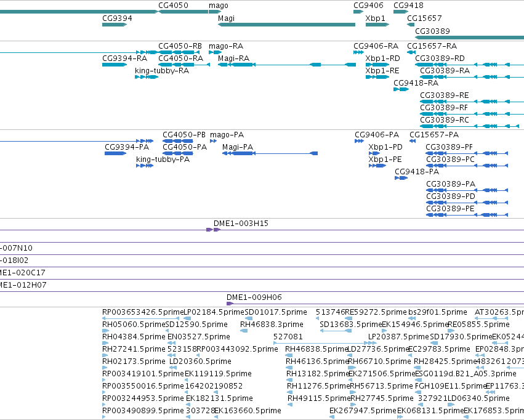
Task: Click the CG30389-PD protein label
Action: point(451,196)
